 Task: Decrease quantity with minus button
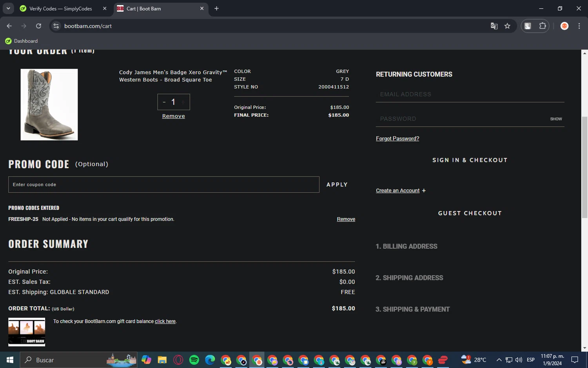click(164, 102)
